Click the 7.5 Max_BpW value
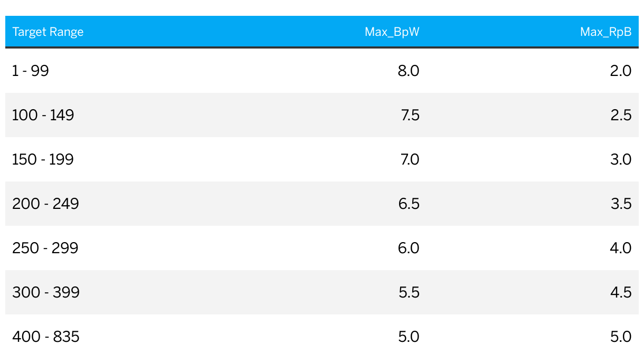Screen dimensions: 644x364 tap(410, 115)
